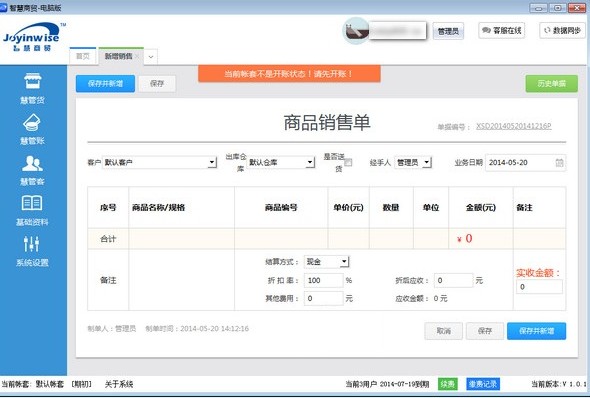Switch to the 首页 tab
Viewport: 590px width, 398px height.
coord(83,56)
